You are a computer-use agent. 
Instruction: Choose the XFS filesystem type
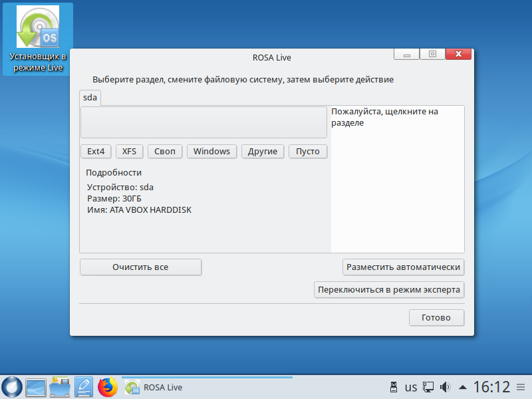click(x=129, y=152)
